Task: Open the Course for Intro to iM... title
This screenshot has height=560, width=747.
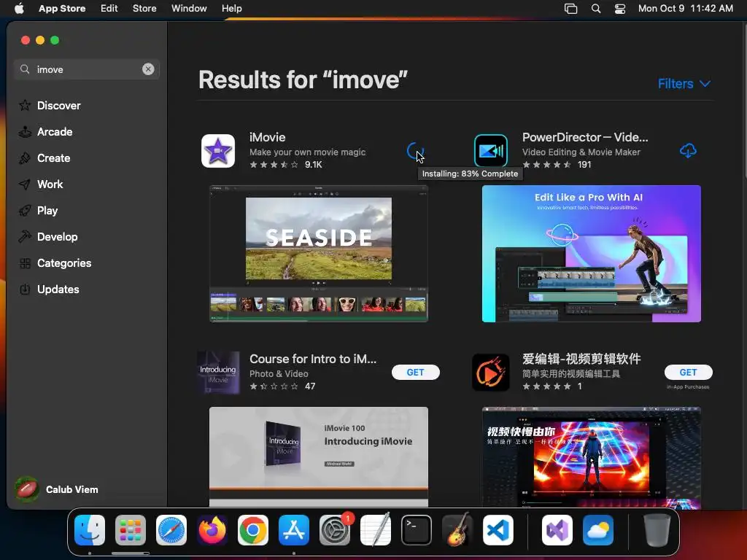Action: click(x=313, y=359)
